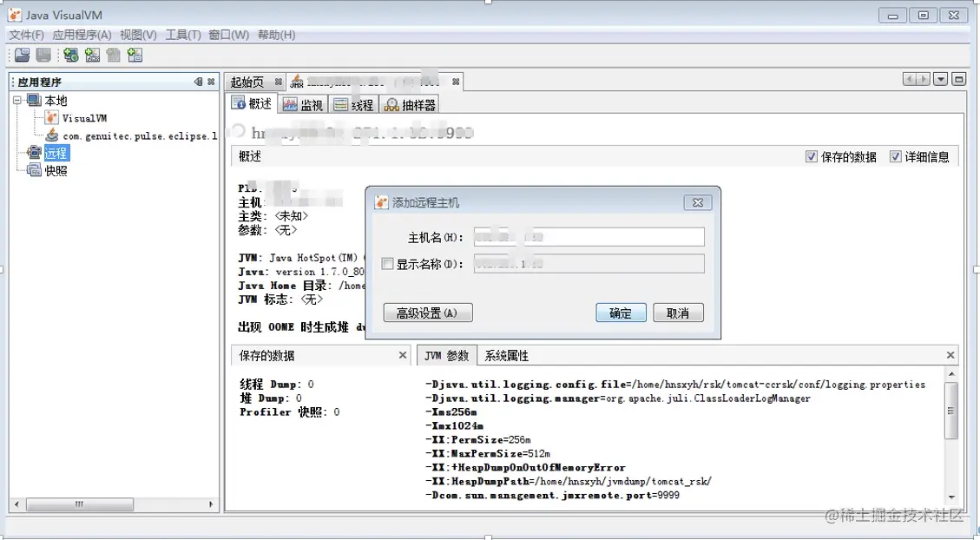Viewport: 980px width, 540px height.
Task: Click the applications tree scroll left arrow
Action: (x=16, y=504)
